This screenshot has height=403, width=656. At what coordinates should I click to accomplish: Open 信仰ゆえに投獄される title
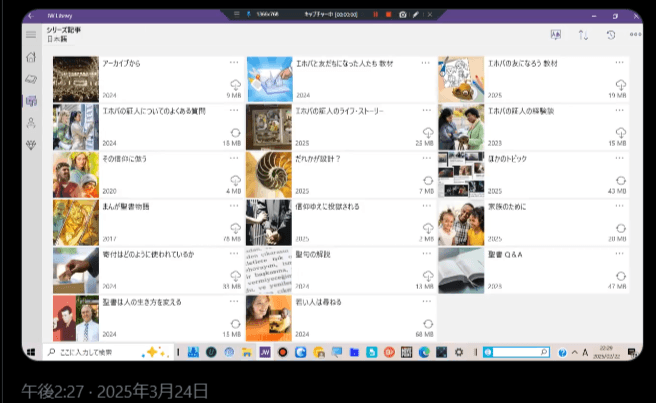(x=327, y=207)
